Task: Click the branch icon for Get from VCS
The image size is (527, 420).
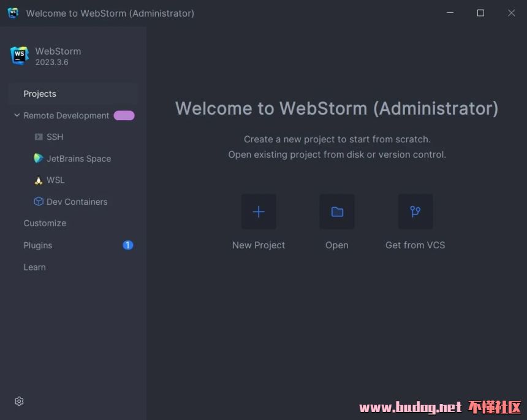Action: click(415, 212)
